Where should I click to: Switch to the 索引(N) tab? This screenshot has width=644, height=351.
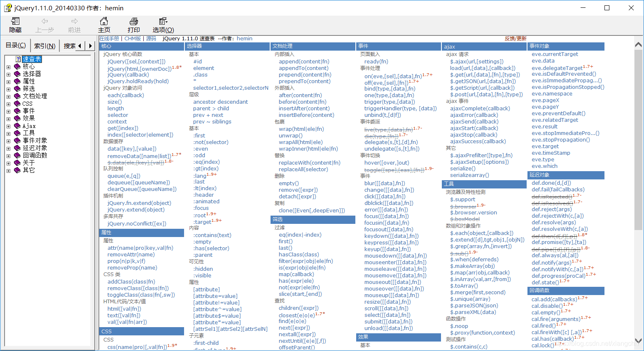(x=44, y=46)
